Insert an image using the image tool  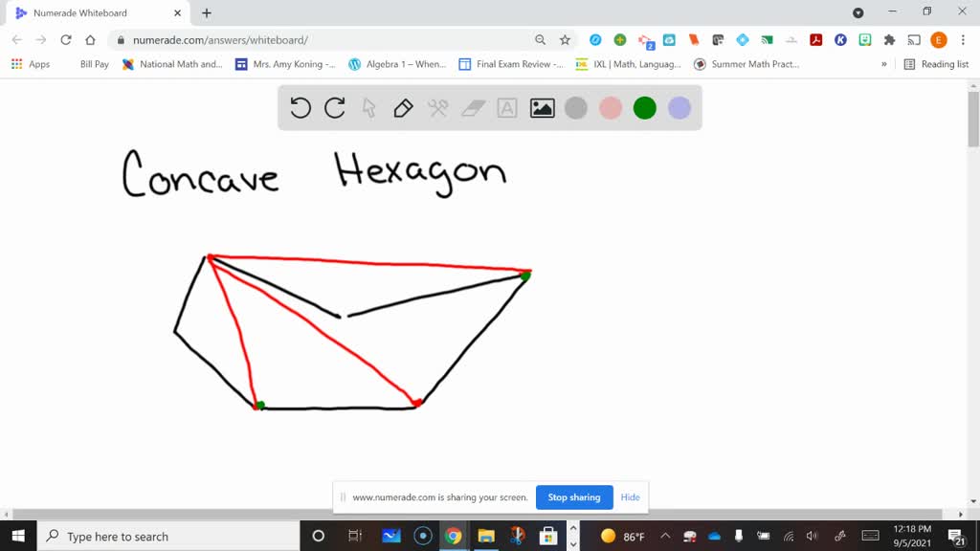coord(542,108)
